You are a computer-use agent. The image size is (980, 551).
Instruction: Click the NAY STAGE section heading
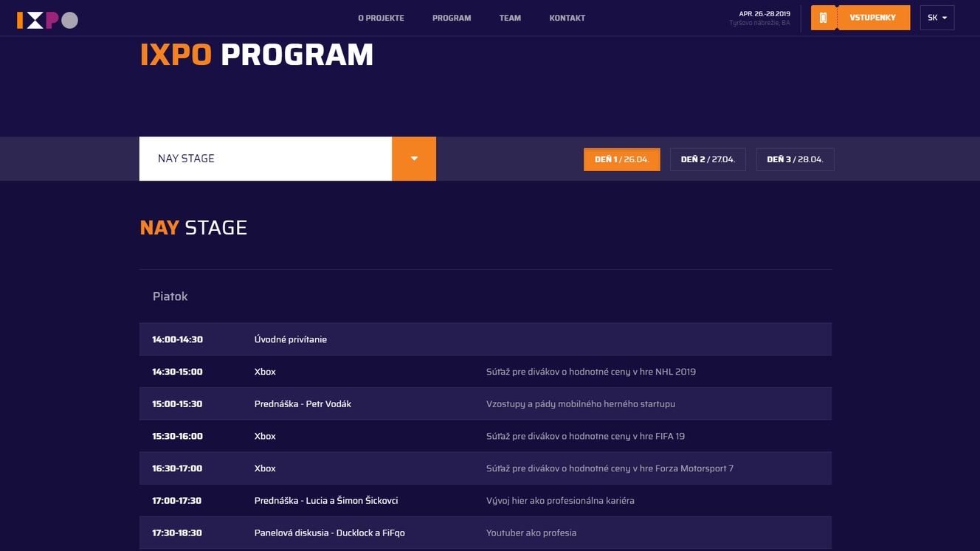pos(193,228)
